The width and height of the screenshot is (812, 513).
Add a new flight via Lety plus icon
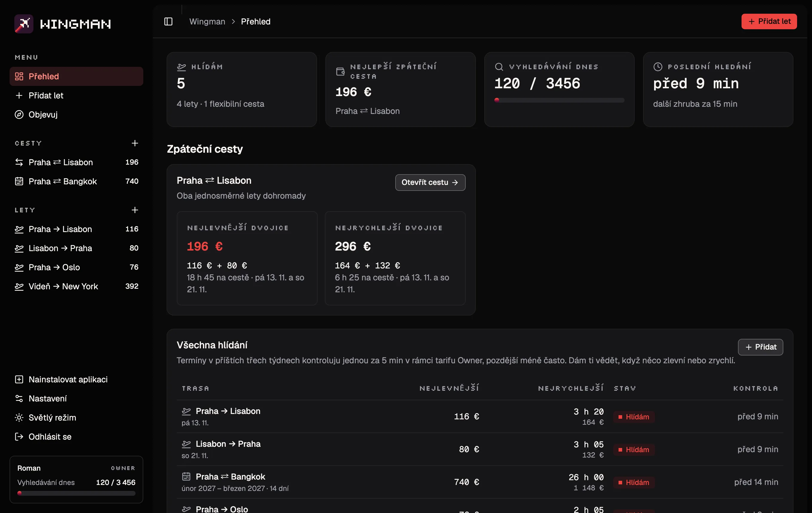coord(135,210)
